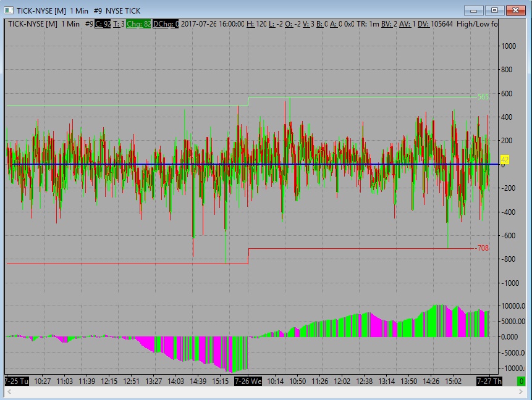
Task: Click the C: 92 close value in header
Action: [x=103, y=23]
